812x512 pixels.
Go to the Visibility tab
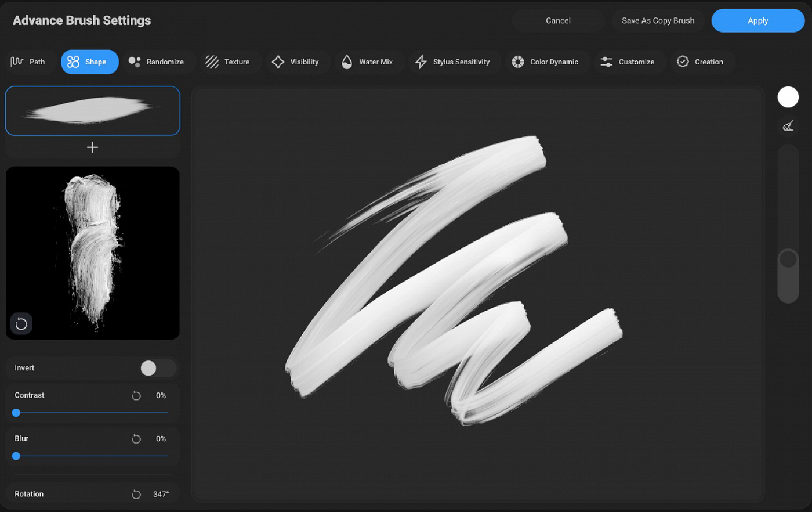click(x=297, y=62)
